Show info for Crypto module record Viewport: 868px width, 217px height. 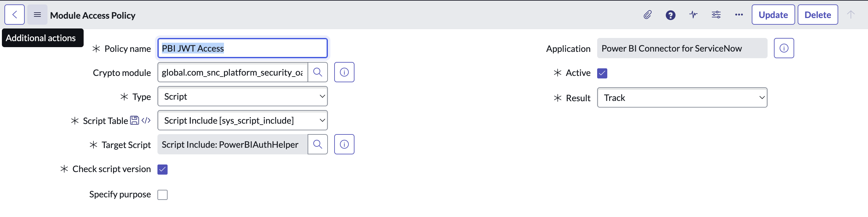(344, 72)
